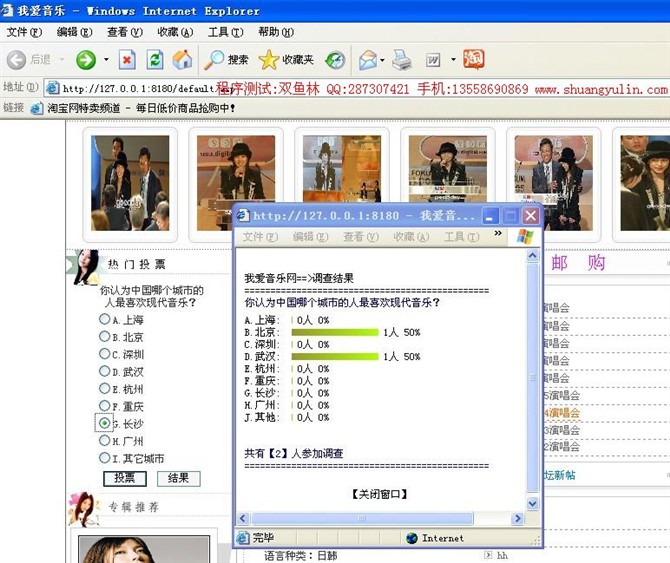
Task: Select radio option B. 北京
Action: [104, 336]
